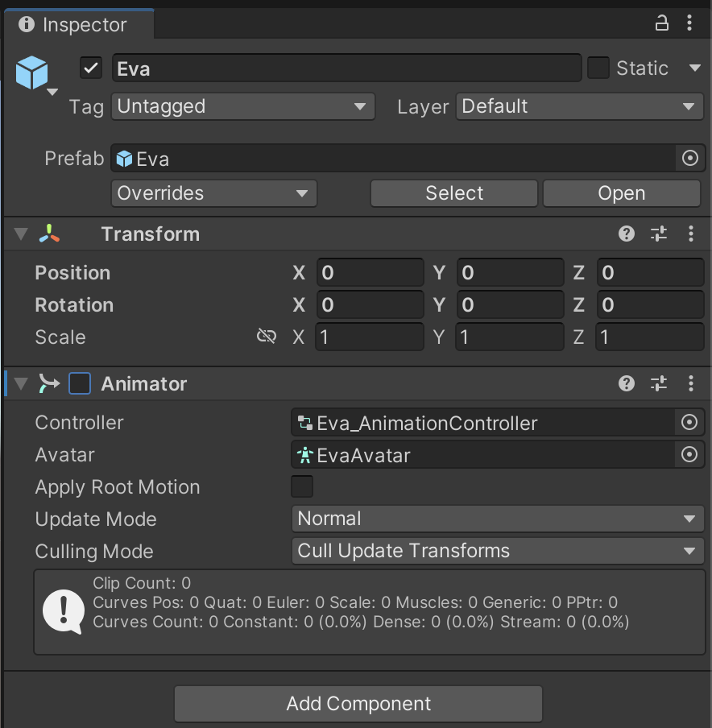This screenshot has width=712, height=728.
Task: Open Culling Mode dropdown
Action: 497,552
